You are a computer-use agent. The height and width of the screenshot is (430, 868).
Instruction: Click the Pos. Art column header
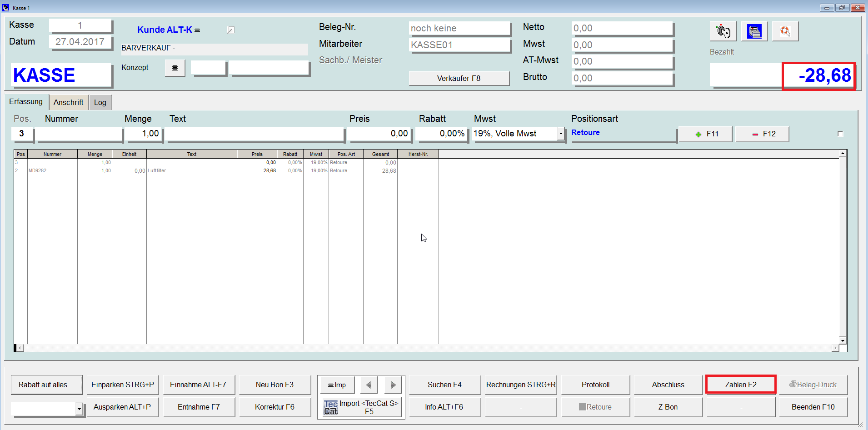(x=346, y=154)
